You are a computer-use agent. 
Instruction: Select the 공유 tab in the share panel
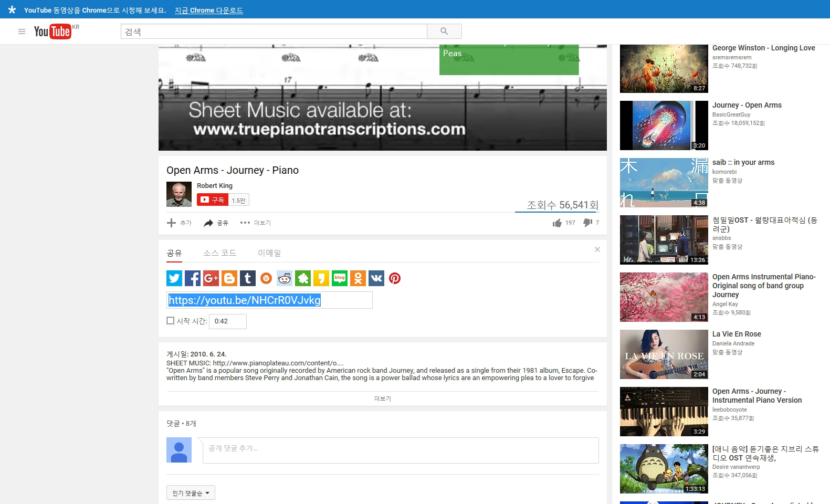tap(174, 253)
